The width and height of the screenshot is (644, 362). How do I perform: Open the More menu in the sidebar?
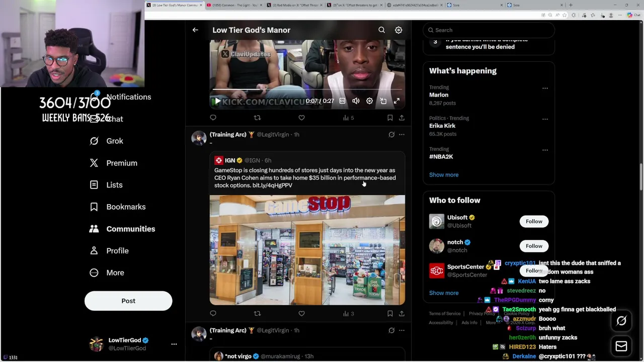click(107, 273)
